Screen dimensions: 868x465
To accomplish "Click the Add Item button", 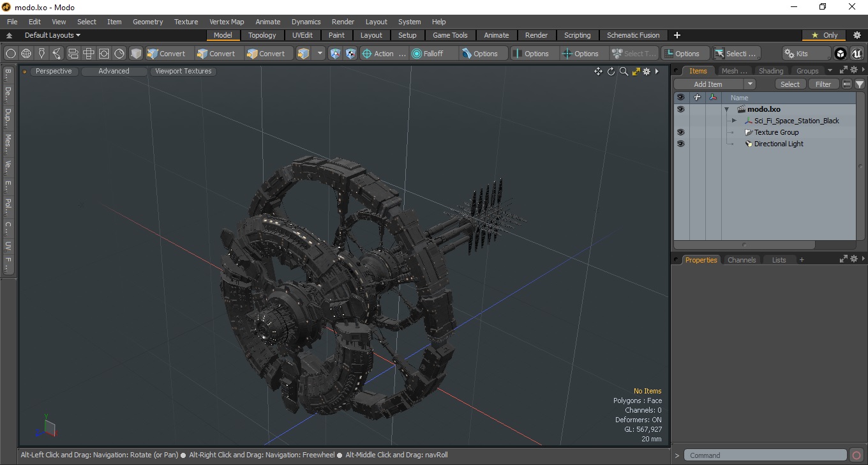I will [x=708, y=84].
